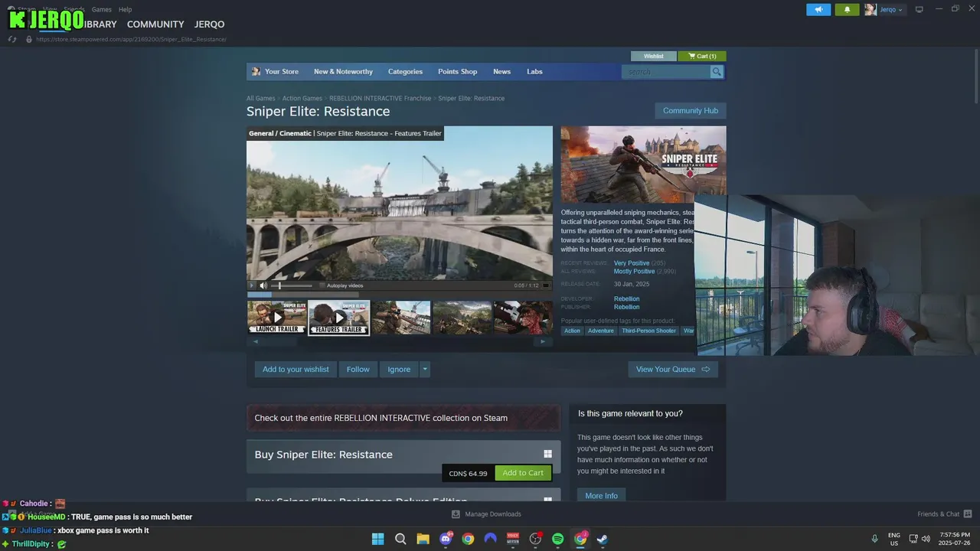
Task: Open the announcements megaphone button
Action: point(818,10)
